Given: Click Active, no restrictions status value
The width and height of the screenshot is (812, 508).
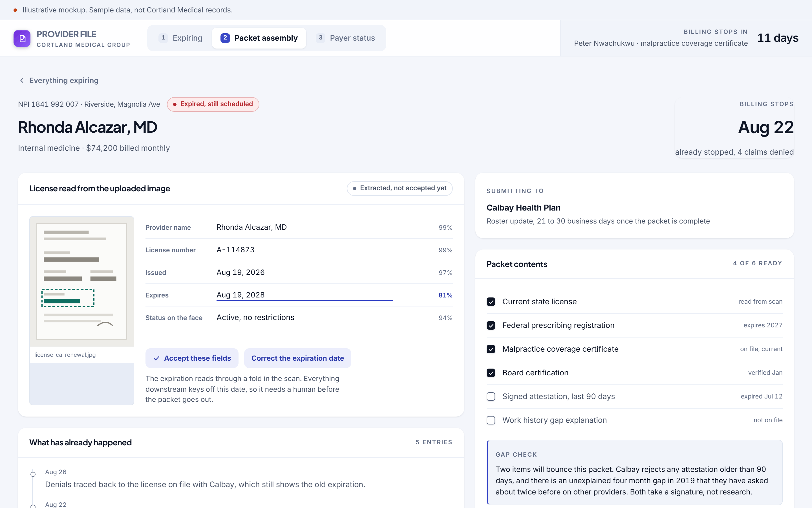Looking at the screenshot, I should [255, 317].
